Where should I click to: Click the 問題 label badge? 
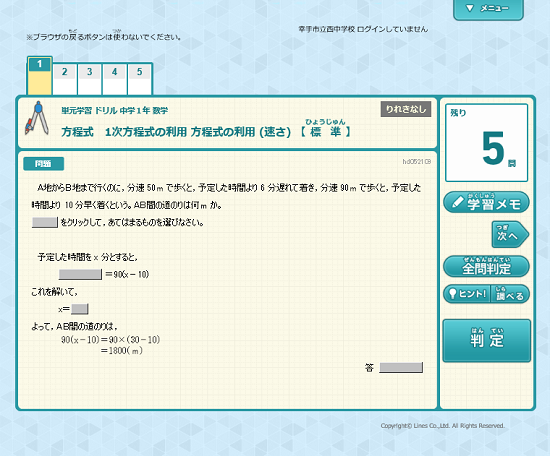[x=43, y=163]
